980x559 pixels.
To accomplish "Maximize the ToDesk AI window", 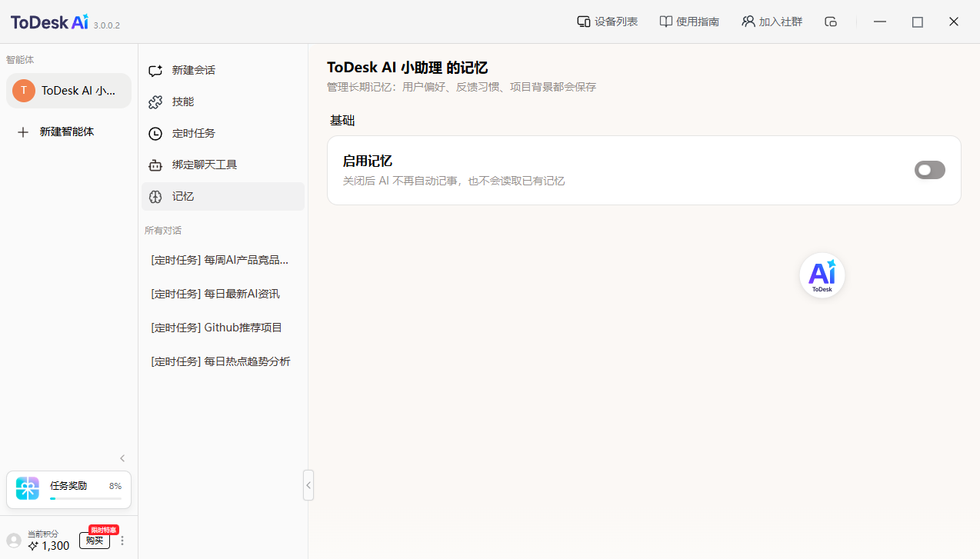I will tap(917, 22).
